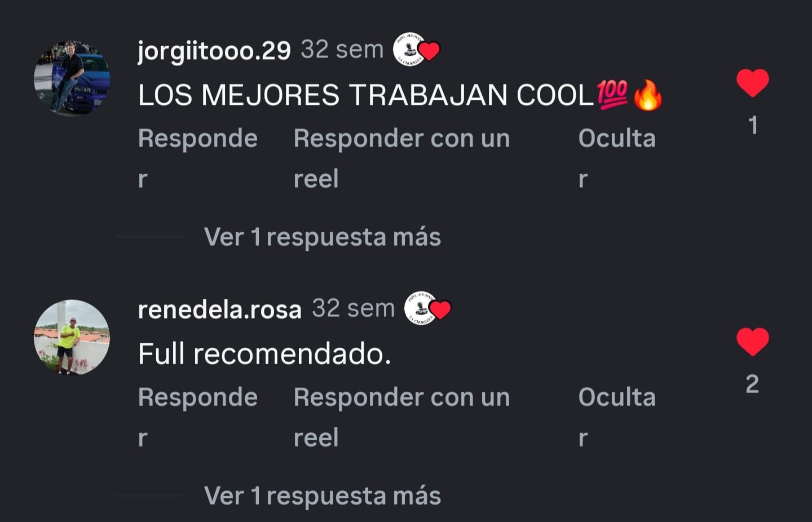Viewport: 812px width, 522px height.
Task: Hide jorgiitooo.29's comment via Ocultar
Action: [x=617, y=158]
